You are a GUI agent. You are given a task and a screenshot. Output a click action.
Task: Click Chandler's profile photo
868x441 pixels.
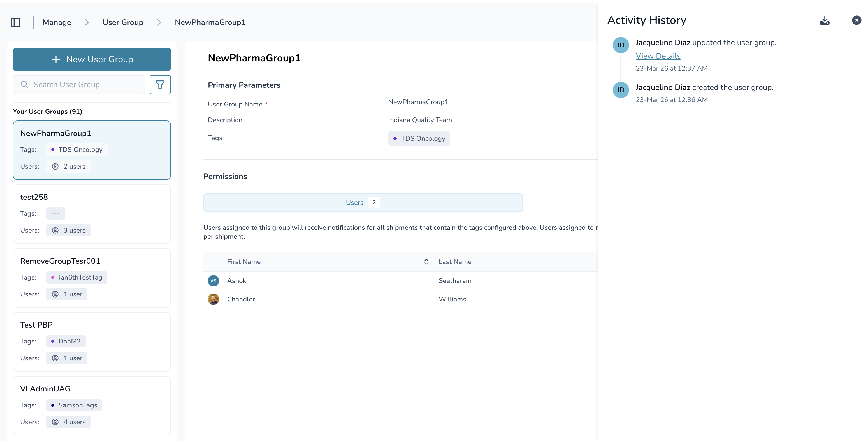[213, 299]
